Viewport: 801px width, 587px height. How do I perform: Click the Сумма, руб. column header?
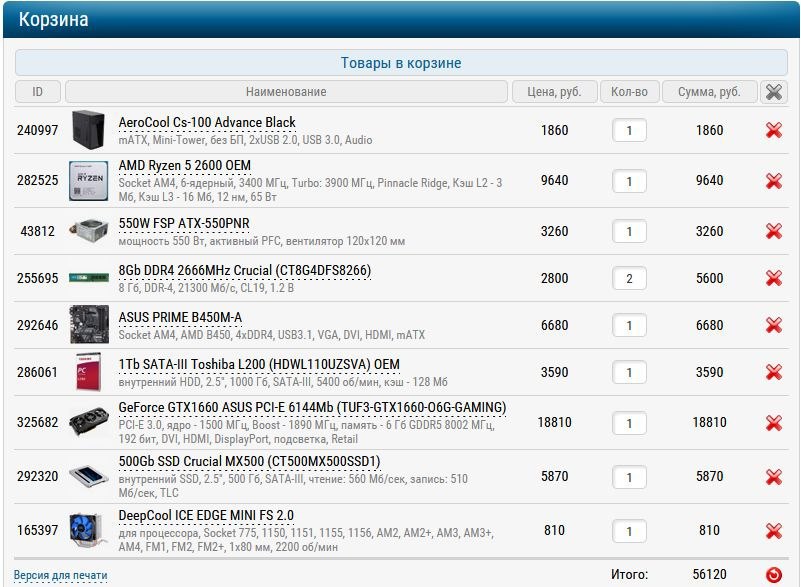709,92
